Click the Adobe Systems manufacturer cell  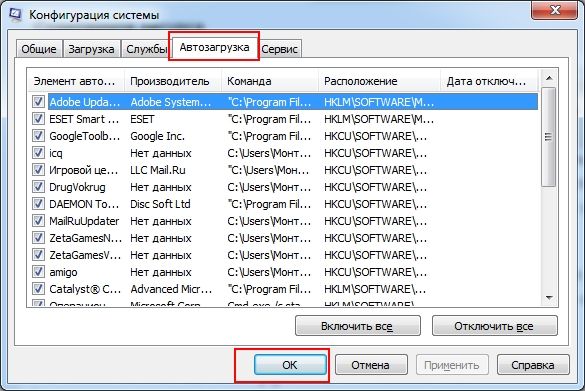click(171, 102)
